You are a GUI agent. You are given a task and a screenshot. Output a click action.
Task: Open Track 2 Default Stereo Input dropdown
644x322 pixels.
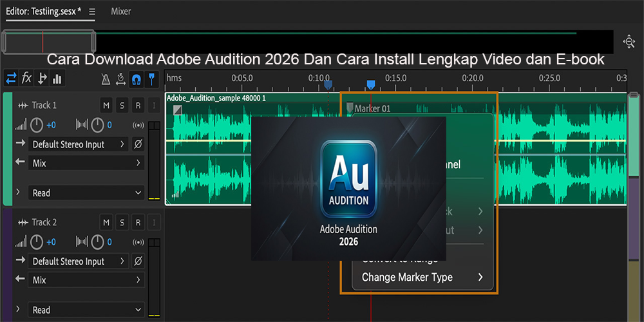coord(78,261)
